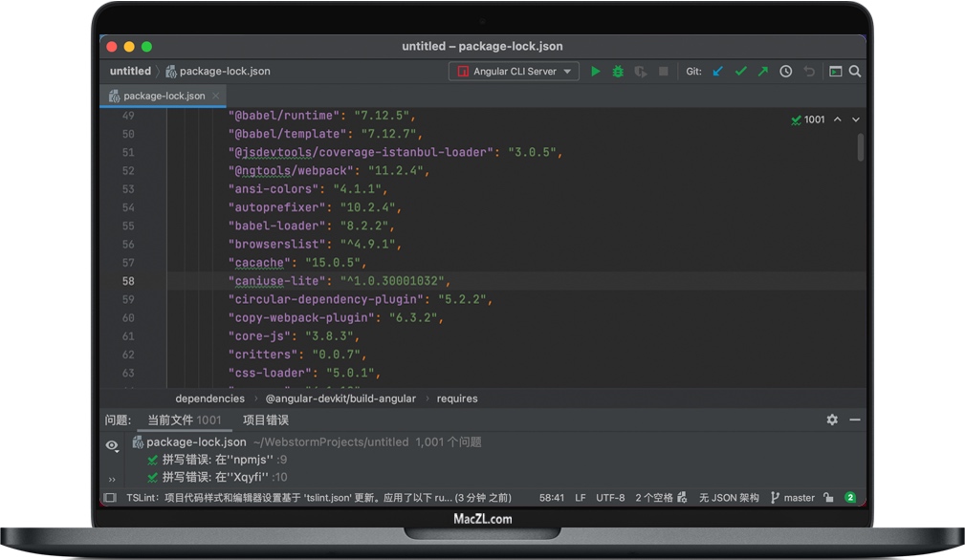Update project with blue Git arrow icon

click(x=717, y=71)
